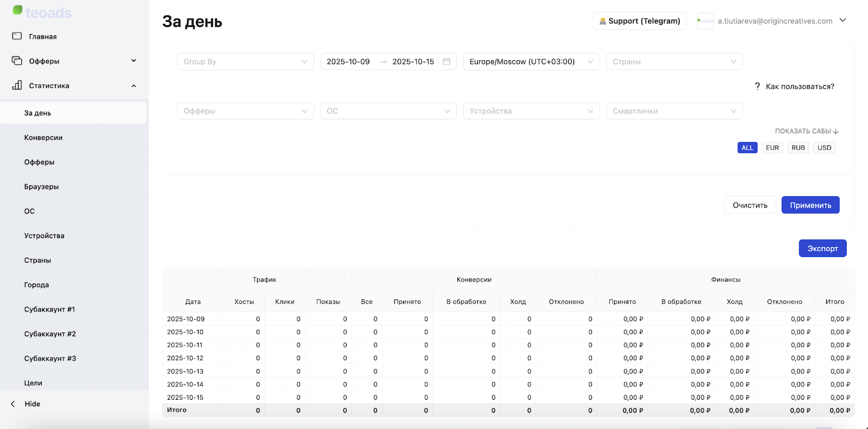This screenshot has height=429, width=868.
Task: Switch currency filter to USD
Action: point(824,148)
